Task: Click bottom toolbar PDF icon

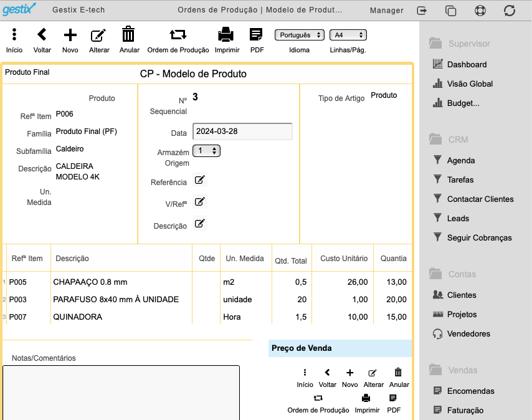Action: coord(393,398)
